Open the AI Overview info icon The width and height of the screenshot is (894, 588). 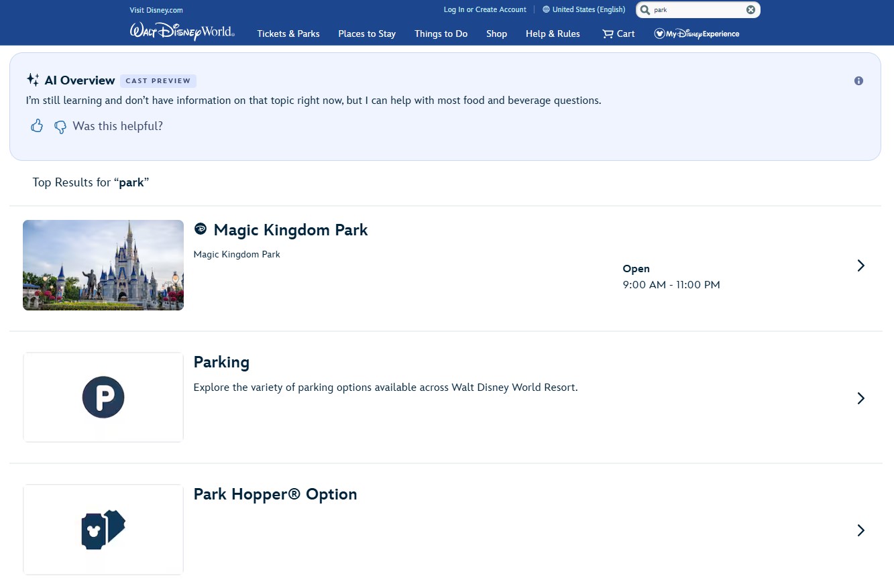click(x=858, y=81)
